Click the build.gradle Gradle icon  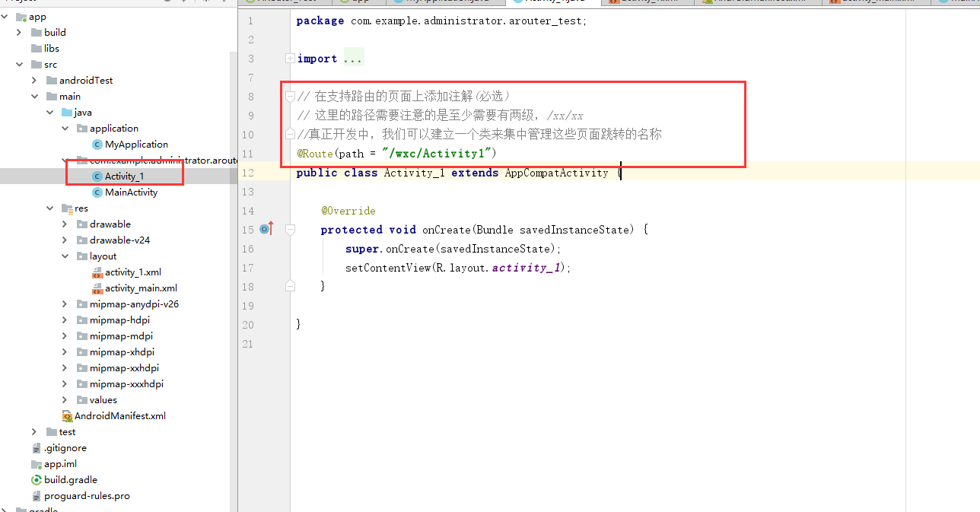point(37,480)
